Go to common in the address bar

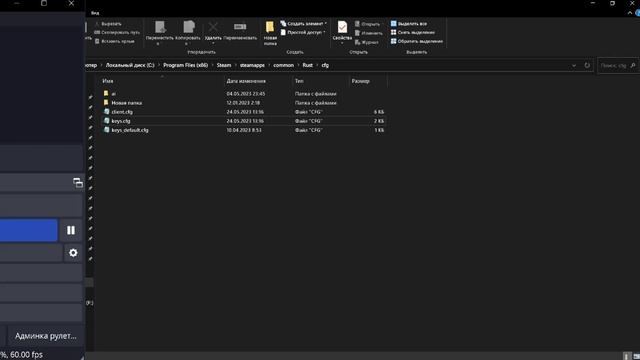pos(283,65)
